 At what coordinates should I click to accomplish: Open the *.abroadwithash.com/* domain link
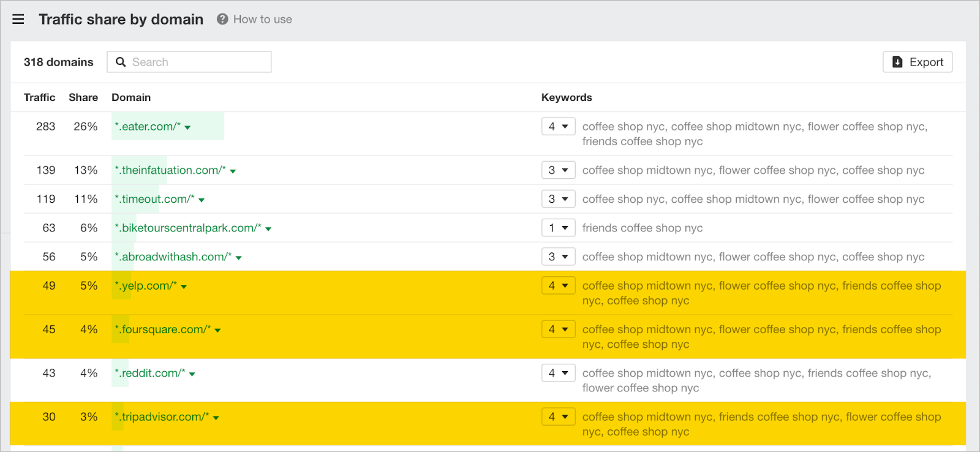[x=173, y=257]
